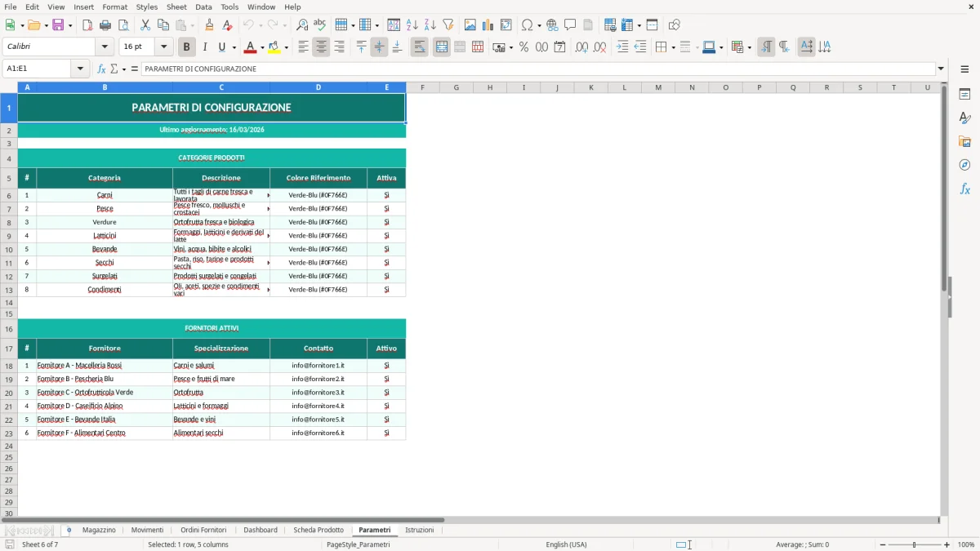This screenshot has width=980, height=551.
Task: Open Find & Replace
Action: coord(302,25)
